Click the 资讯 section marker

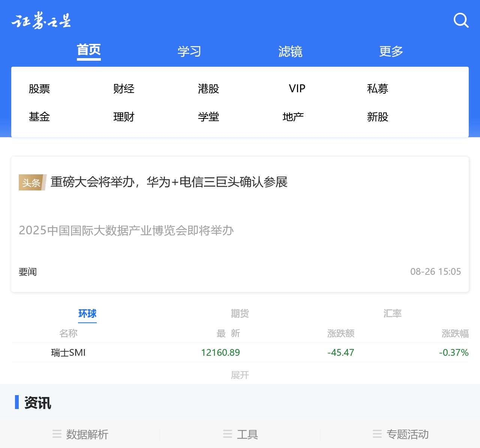[17, 403]
